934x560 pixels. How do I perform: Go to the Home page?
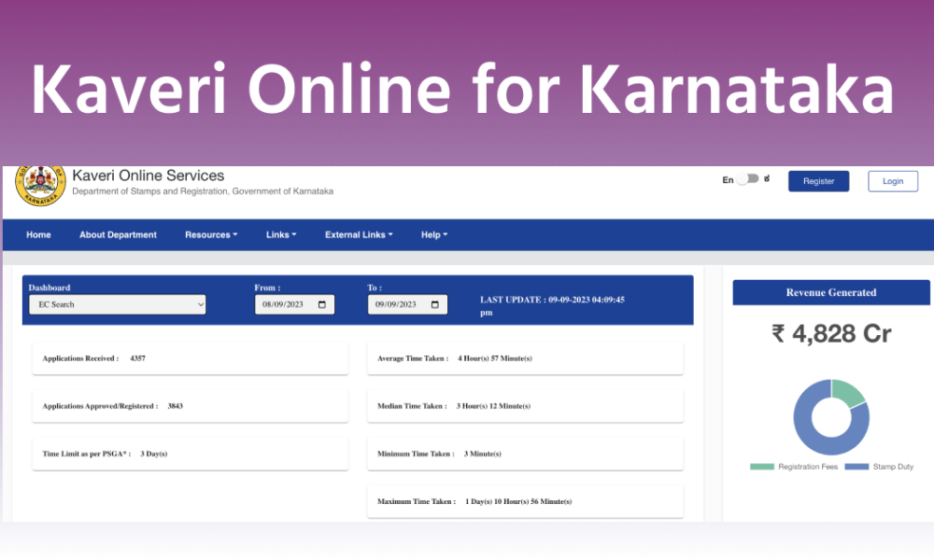[38, 235]
